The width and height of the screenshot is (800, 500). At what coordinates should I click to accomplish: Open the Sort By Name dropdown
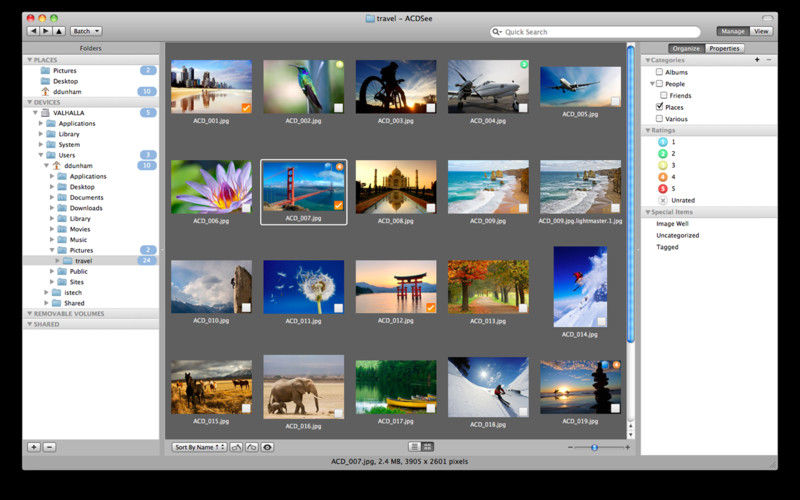199,447
